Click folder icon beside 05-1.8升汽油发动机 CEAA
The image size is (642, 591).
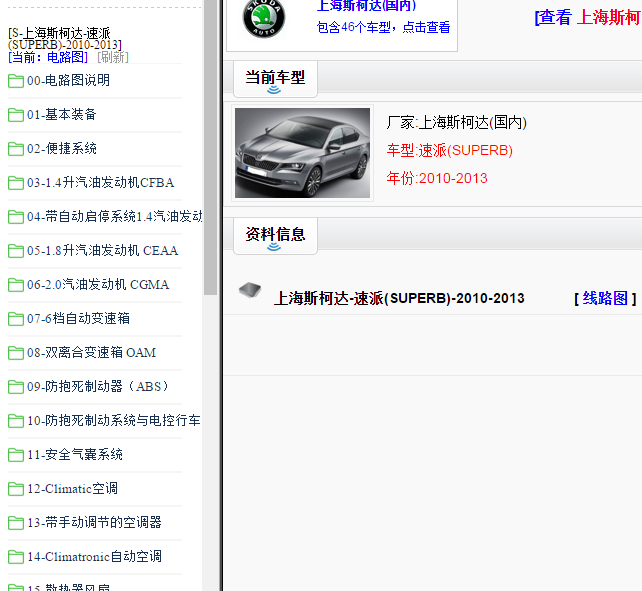pos(16,251)
